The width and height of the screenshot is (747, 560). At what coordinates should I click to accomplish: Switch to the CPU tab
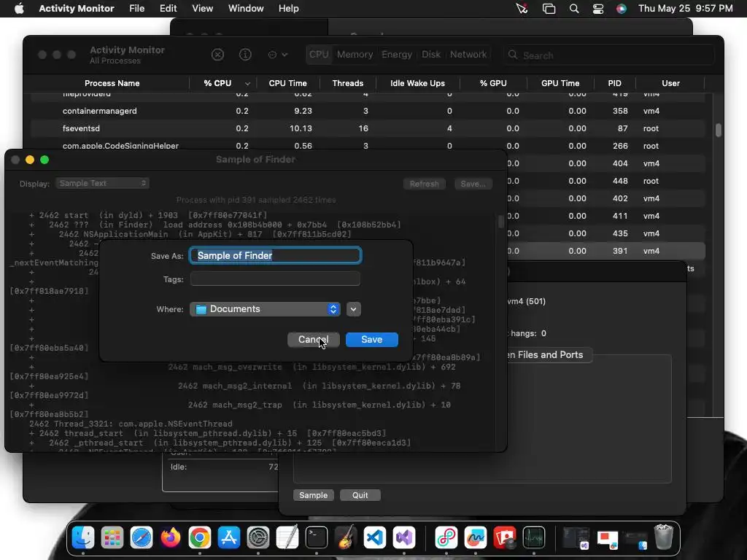tap(319, 54)
